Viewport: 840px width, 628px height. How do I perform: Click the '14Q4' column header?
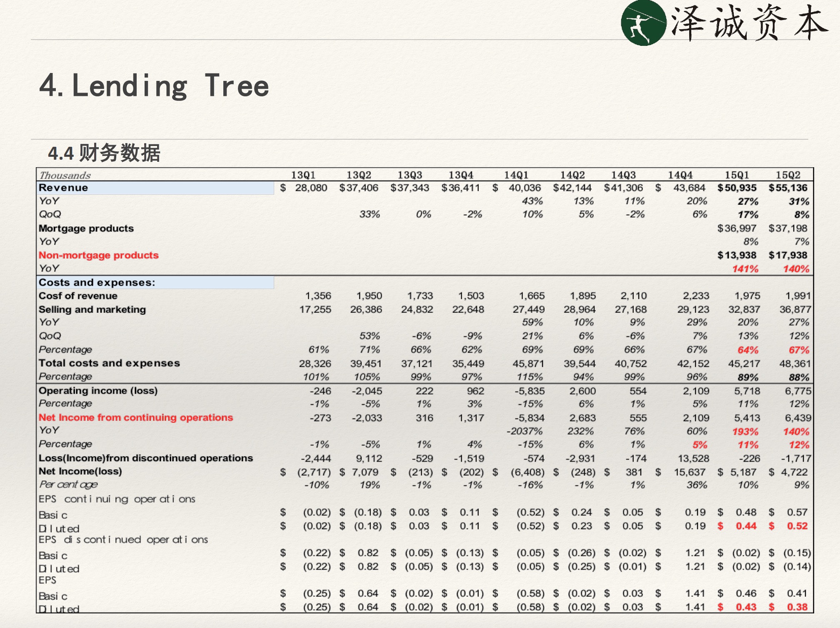[x=680, y=175]
